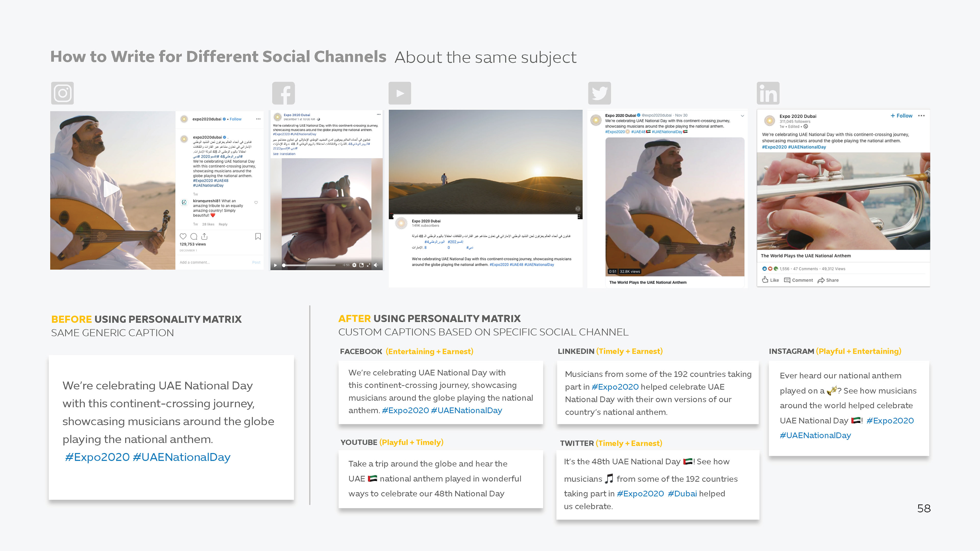Open the Instagram post three-dot menu
Viewport: 980px width, 551px height.
(258, 119)
